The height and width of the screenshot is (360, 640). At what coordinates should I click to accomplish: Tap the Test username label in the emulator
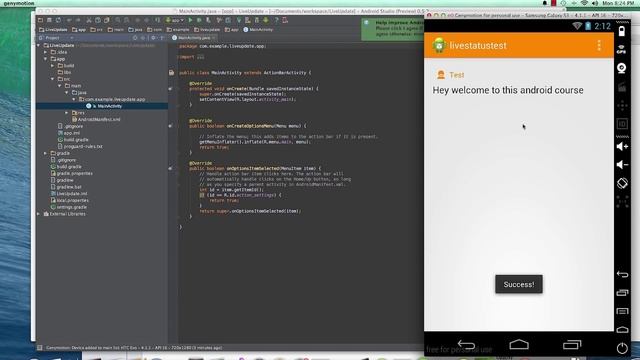(457, 75)
